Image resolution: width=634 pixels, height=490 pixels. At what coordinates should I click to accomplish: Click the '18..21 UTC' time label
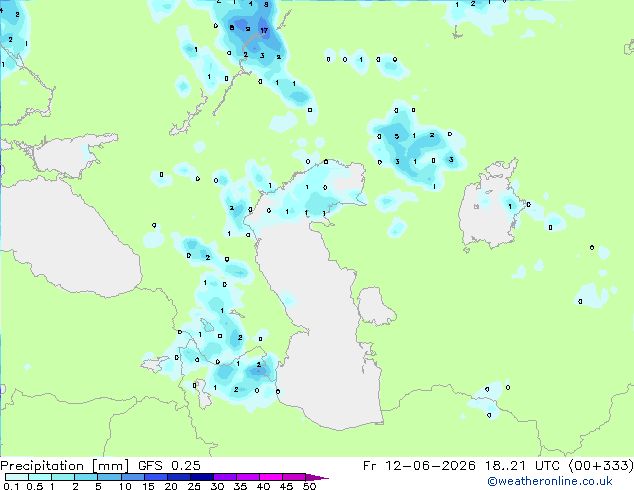pos(522,466)
